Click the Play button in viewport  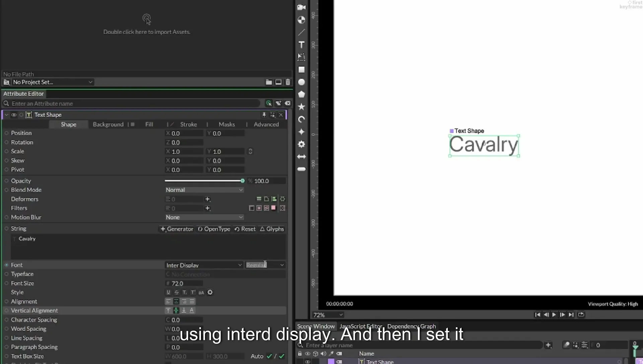554,314
